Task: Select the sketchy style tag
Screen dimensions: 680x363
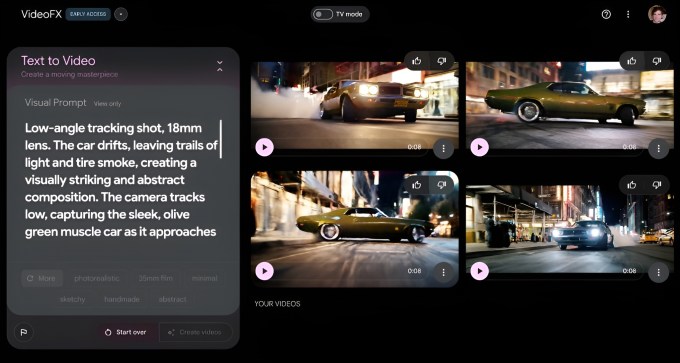Action: (x=72, y=299)
